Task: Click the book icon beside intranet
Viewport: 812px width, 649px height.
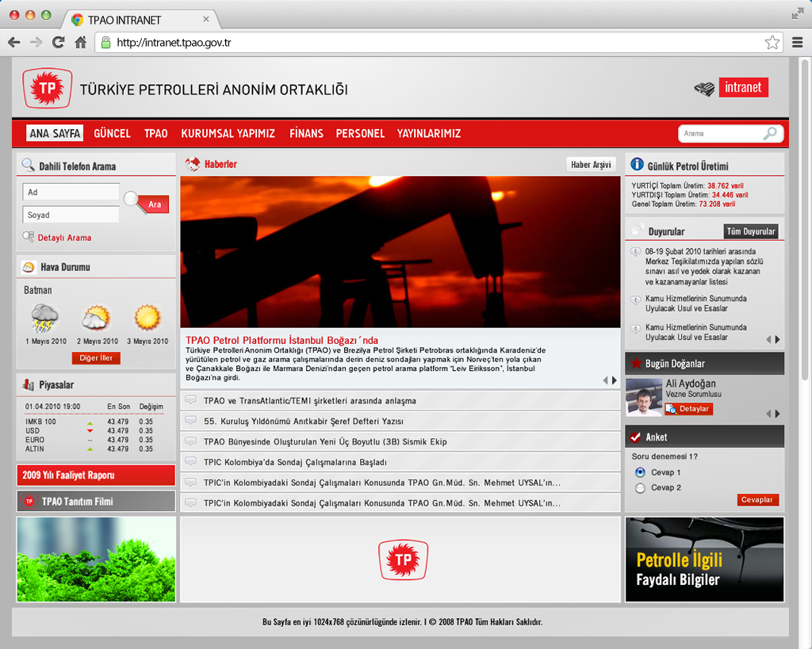Action: click(x=704, y=89)
